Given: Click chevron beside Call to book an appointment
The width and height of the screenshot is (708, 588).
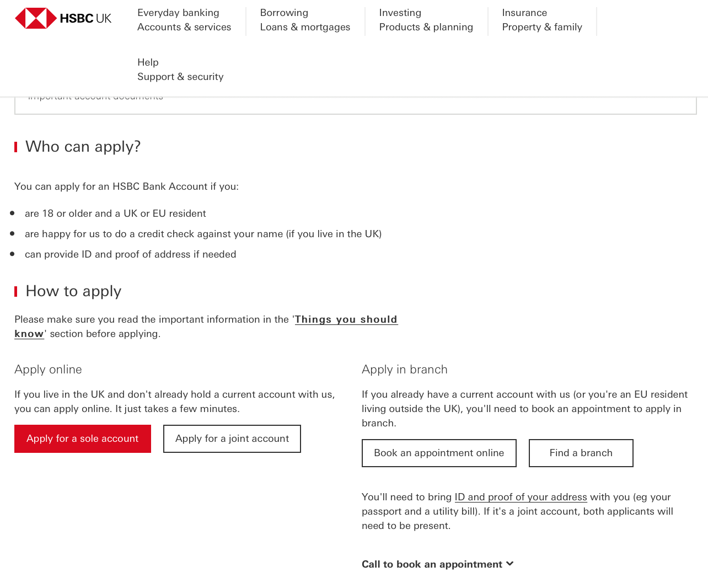Looking at the screenshot, I should [510, 564].
